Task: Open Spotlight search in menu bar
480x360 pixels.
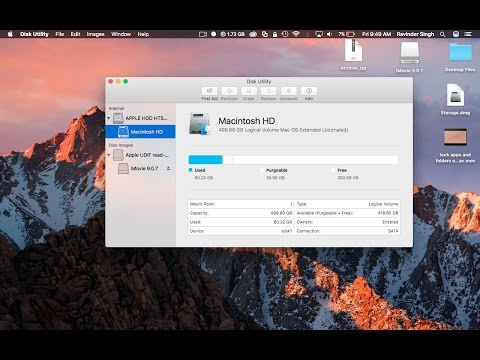Action: [x=443, y=34]
